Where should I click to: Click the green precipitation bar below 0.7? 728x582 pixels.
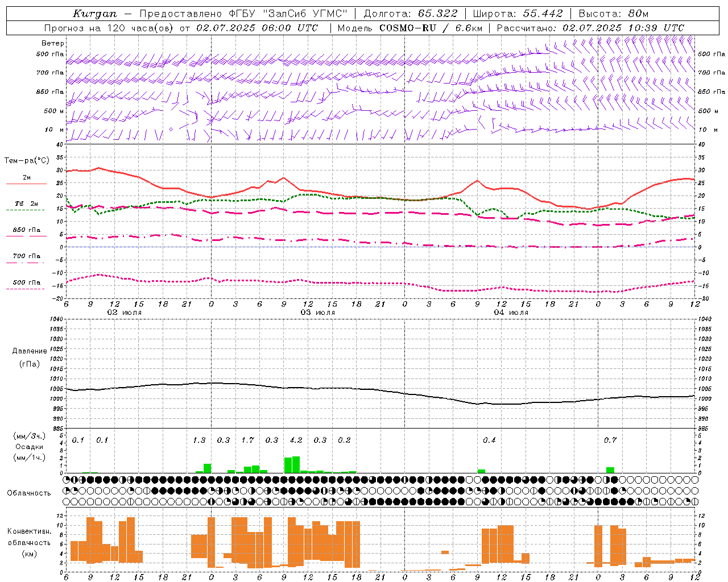pyautogui.click(x=610, y=470)
